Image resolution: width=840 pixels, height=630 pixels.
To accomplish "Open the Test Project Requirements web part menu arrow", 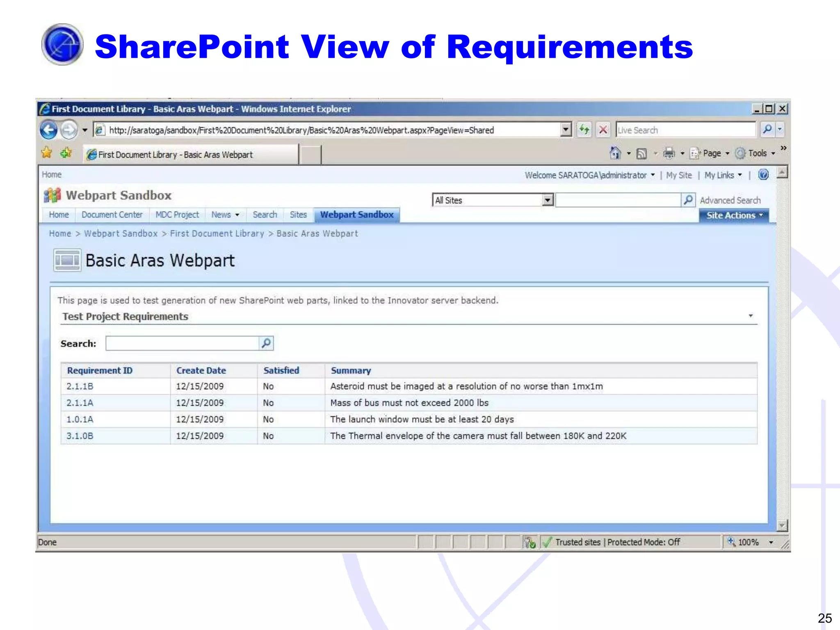I will [751, 316].
